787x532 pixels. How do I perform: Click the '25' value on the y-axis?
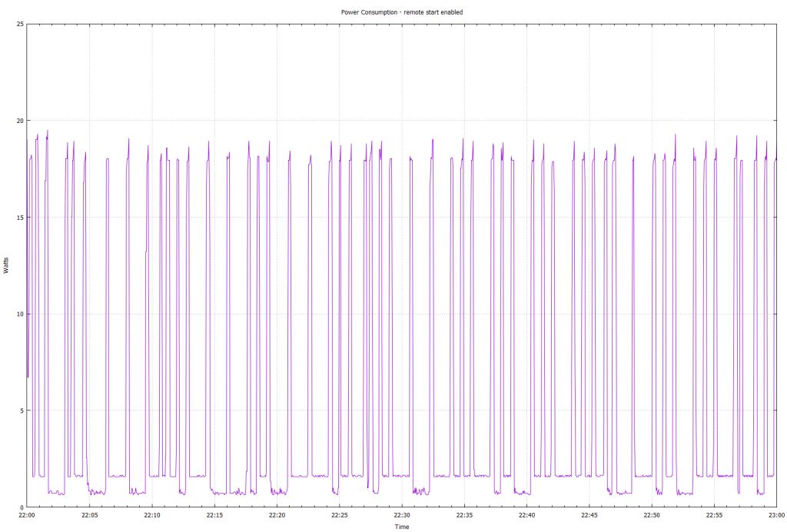19,23
